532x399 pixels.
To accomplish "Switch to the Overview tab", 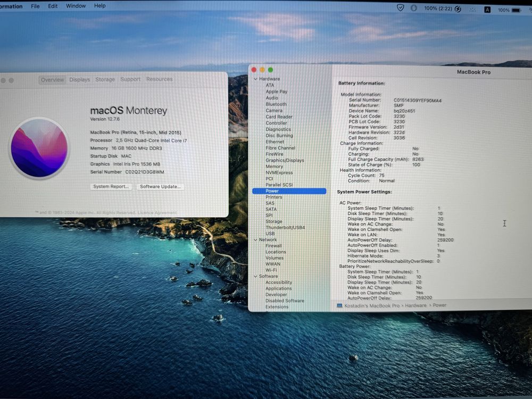I will pyautogui.click(x=52, y=80).
